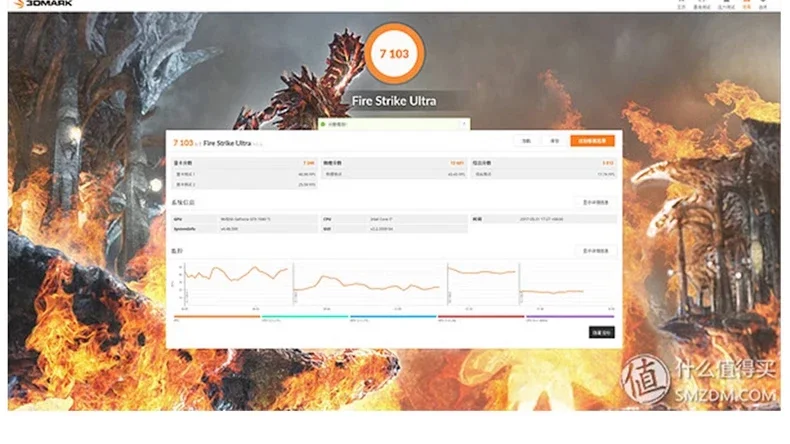This screenshot has height=444, width=790.
Task: Click the Save button in results header
Action: click(x=554, y=141)
